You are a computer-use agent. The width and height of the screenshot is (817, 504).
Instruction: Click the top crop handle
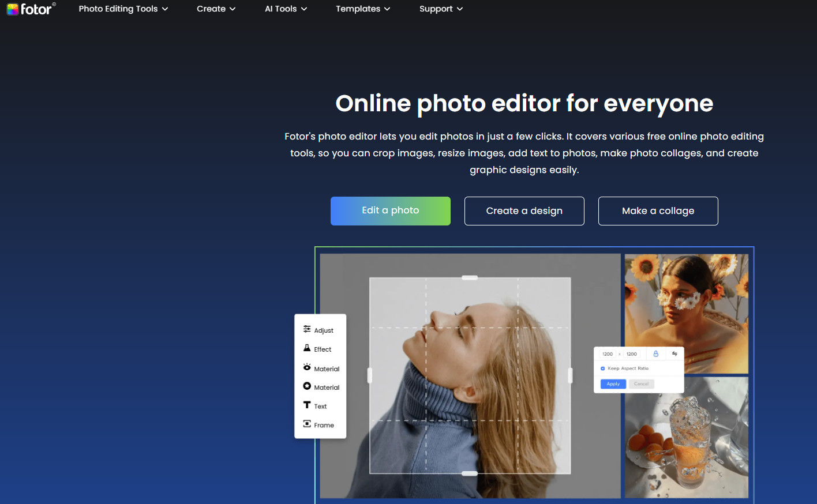[x=470, y=277]
